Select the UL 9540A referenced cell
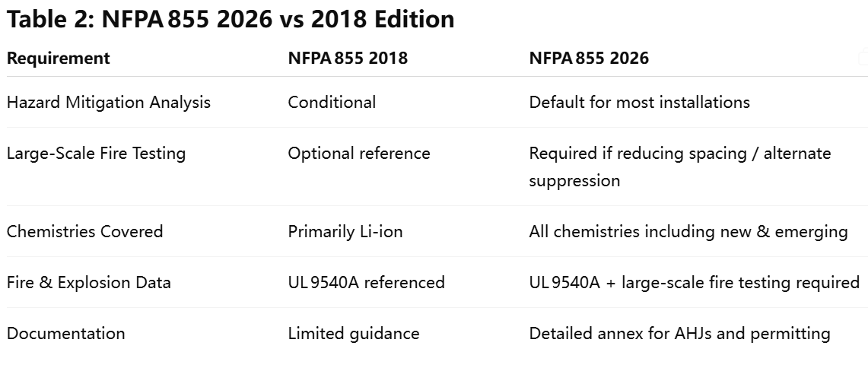868x368 pixels. [x=366, y=283]
